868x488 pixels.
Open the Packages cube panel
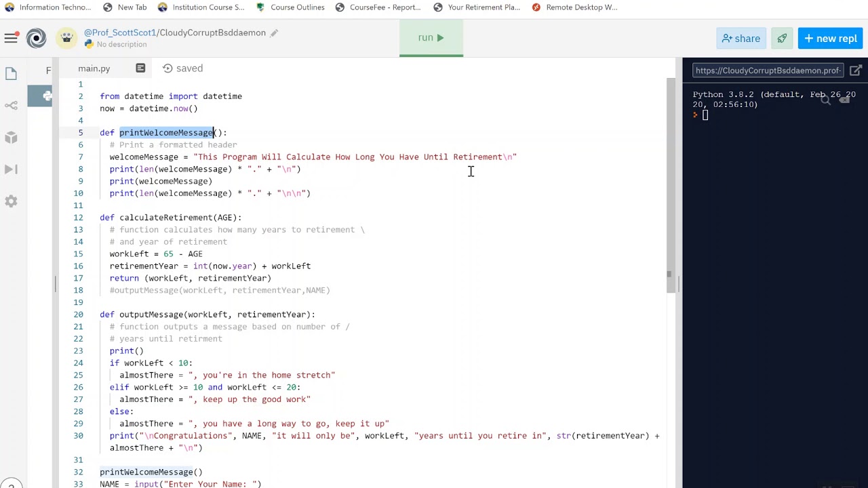coord(11,138)
